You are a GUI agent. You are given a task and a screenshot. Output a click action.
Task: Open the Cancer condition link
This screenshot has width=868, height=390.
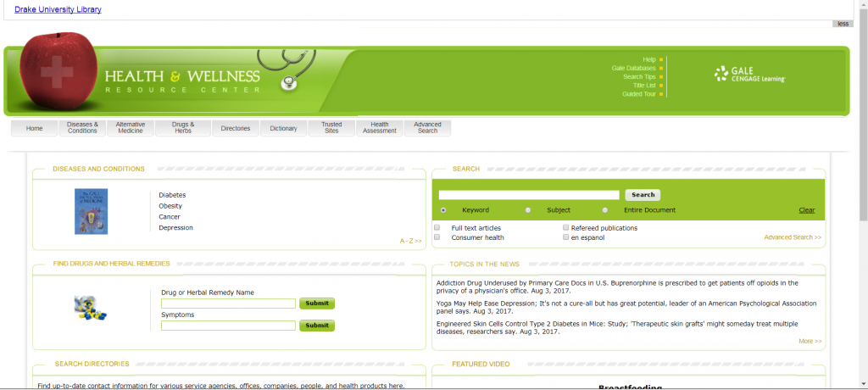(x=170, y=216)
